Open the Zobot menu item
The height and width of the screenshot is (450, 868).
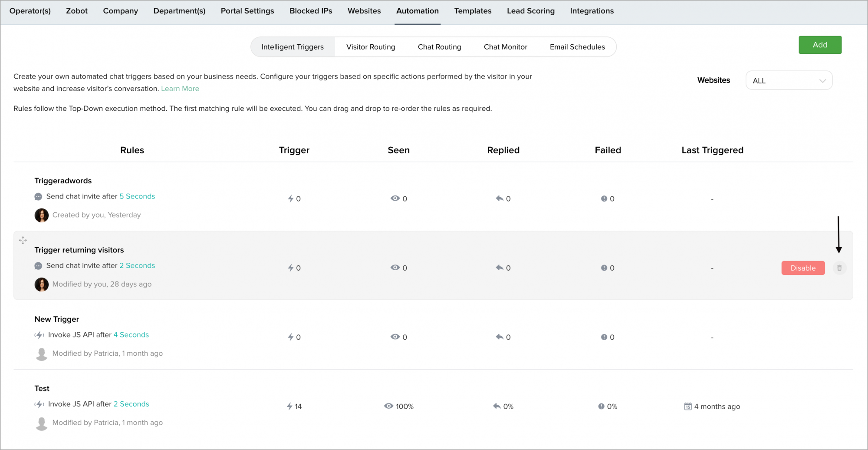[77, 11]
